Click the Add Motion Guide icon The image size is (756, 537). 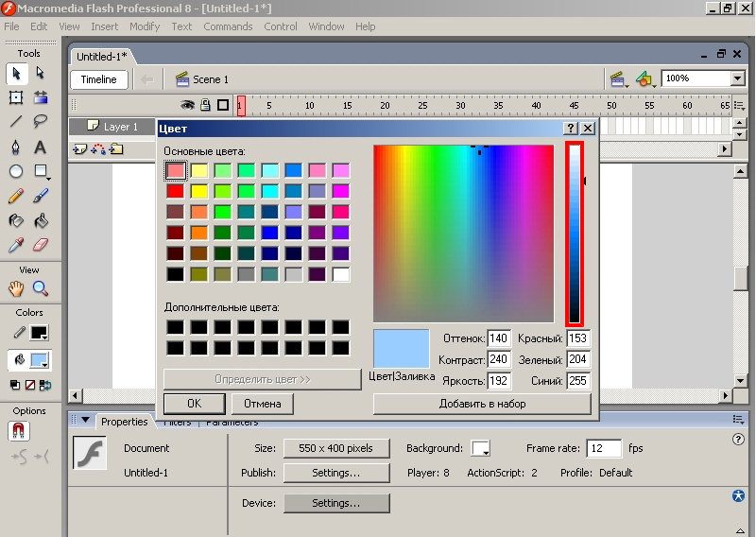(x=98, y=149)
